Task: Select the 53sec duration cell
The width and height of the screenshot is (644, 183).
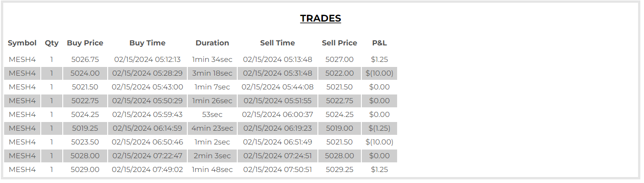Action: 213,115
